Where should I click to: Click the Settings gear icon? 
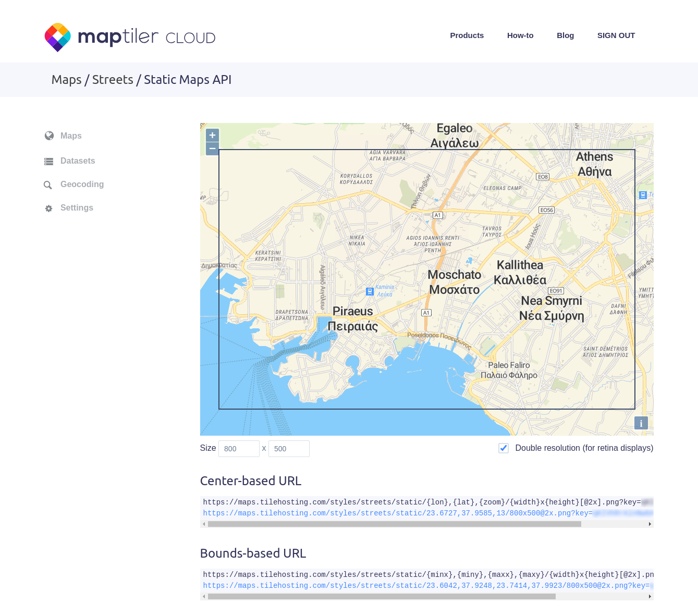coord(48,208)
